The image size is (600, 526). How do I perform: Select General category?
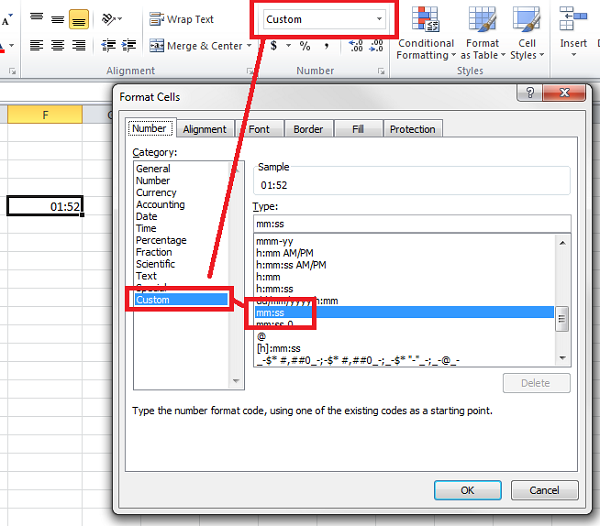[153, 168]
